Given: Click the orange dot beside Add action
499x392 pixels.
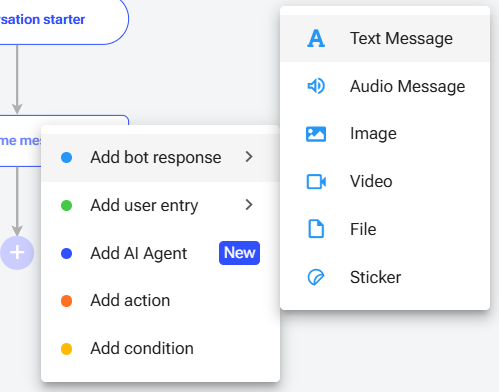Looking at the screenshot, I should pos(66,301).
